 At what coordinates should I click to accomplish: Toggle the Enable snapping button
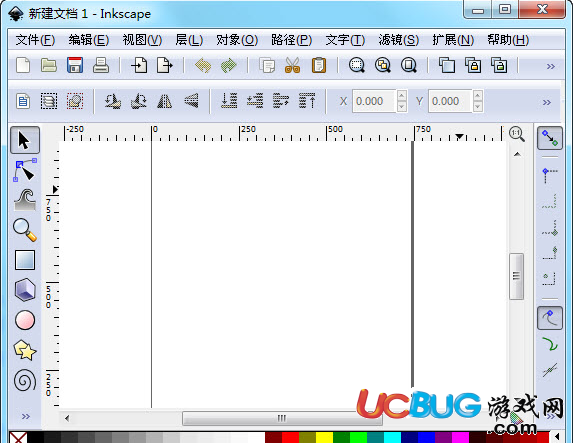coord(550,138)
